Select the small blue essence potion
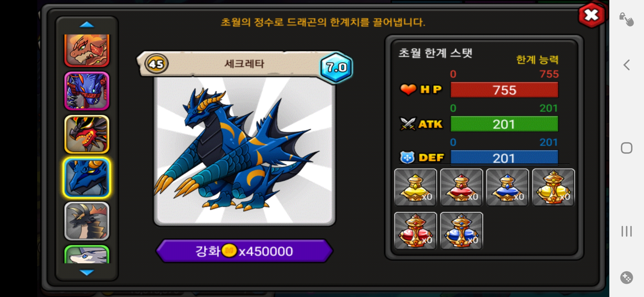The image size is (644, 297). pos(507,187)
